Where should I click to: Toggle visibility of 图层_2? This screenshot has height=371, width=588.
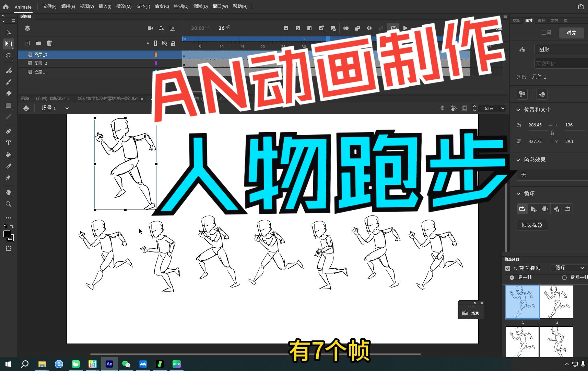tap(164, 63)
